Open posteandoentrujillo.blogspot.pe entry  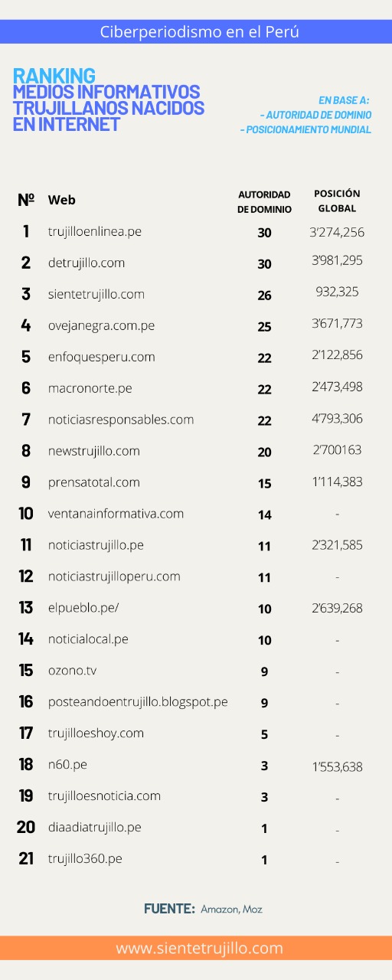coord(138,702)
